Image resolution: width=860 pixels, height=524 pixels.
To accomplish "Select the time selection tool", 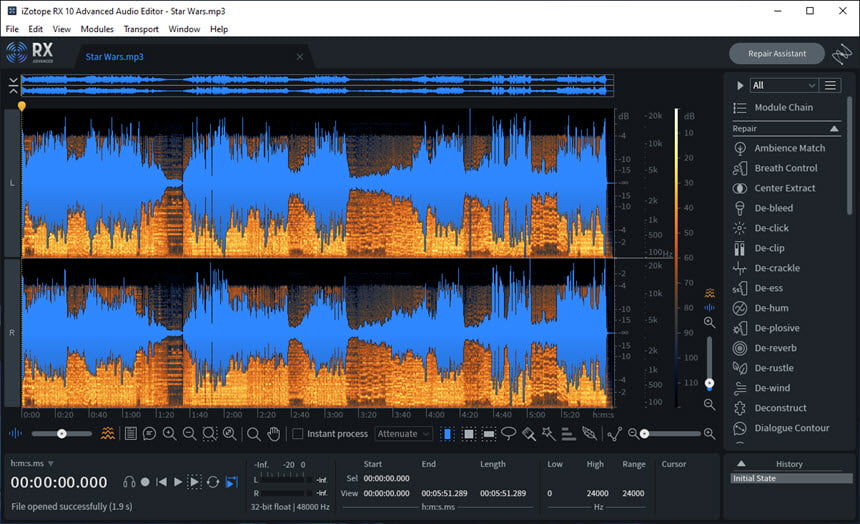I will 448,434.
